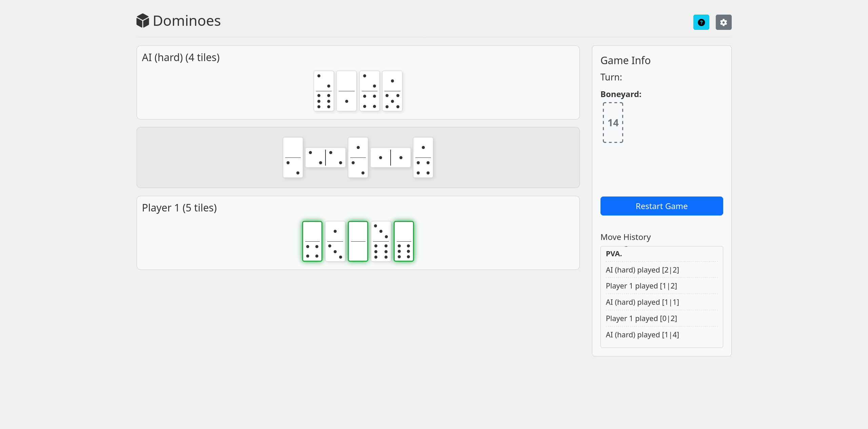The image size is (868, 429).
Task: Click the AI's one-five tile
Action: pos(392,91)
